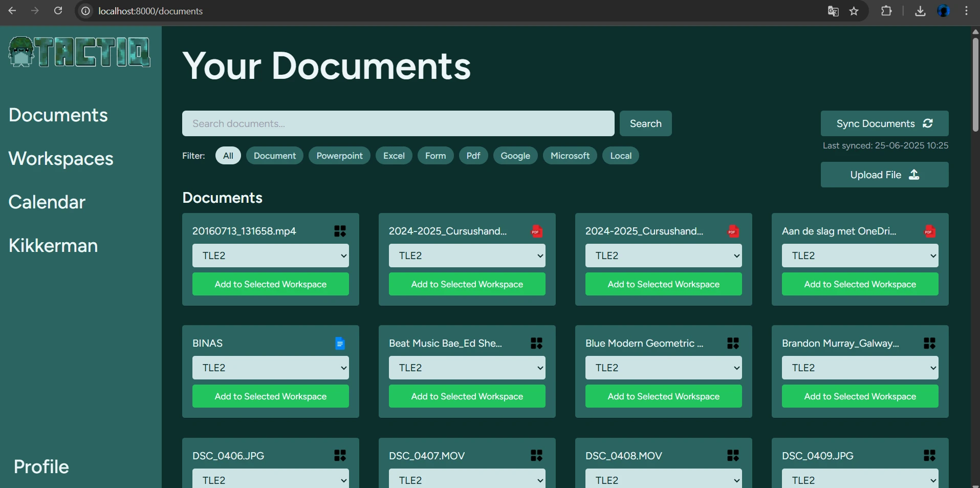Select the Excel filter chip
This screenshot has width=980, height=488.
pos(394,156)
